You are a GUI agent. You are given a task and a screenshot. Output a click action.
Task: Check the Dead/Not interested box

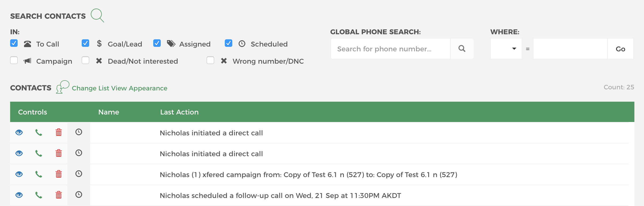tap(85, 60)
